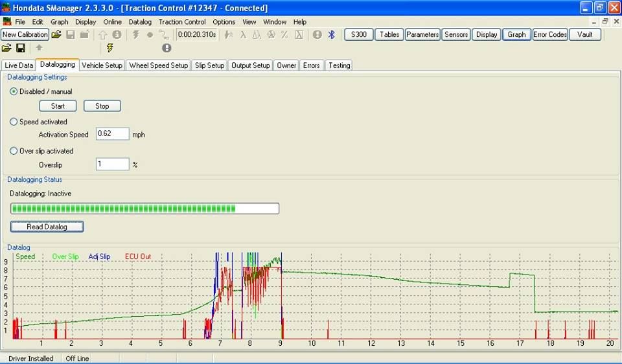Click the Read Datalog button
Image resolution: width=622 pixels, height=364 pixels.
pos(47,227)
